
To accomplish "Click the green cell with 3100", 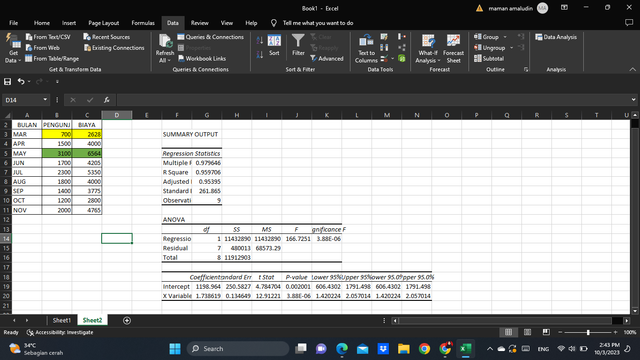I will [x=57, y=153].
